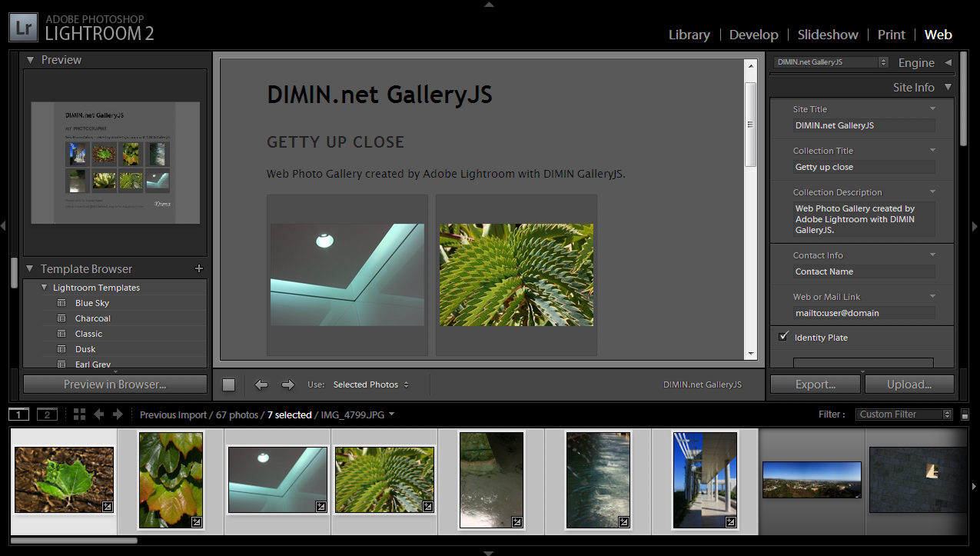Click the Previous Import breadcrumb text
The width and height of the screenshot is (980, 556).
[x=173, y=415]
